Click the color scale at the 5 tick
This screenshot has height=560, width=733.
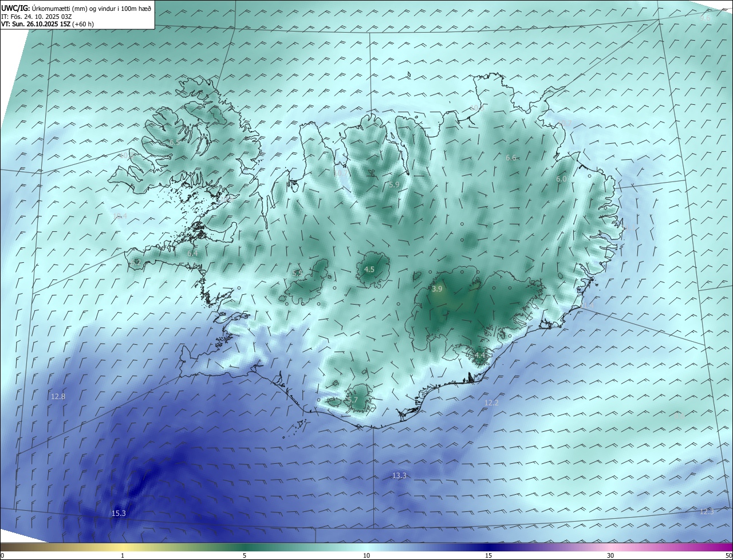(245, 555)
